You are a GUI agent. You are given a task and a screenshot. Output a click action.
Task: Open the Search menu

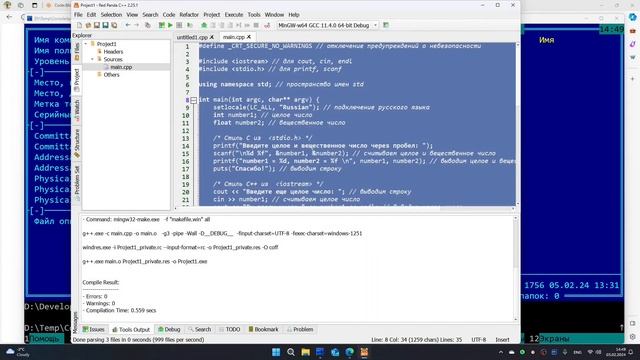pos(150,15)
